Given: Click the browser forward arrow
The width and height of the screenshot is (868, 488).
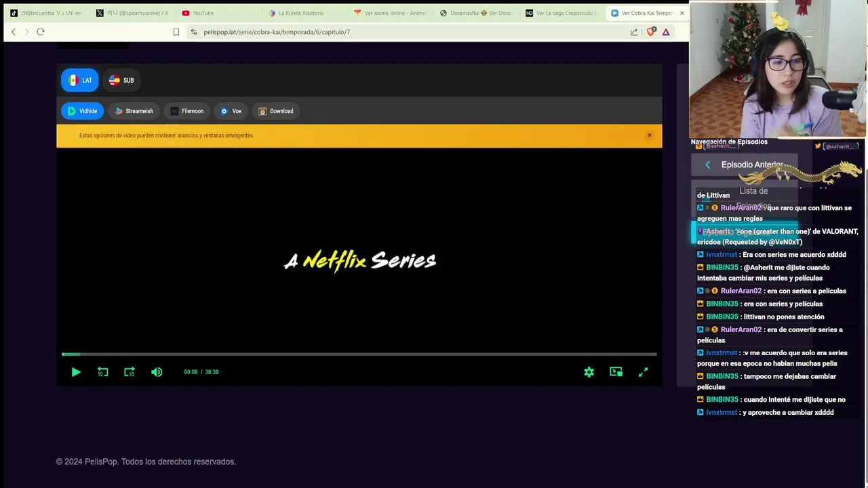Looking at the screenshot, I should coord(27,32).
